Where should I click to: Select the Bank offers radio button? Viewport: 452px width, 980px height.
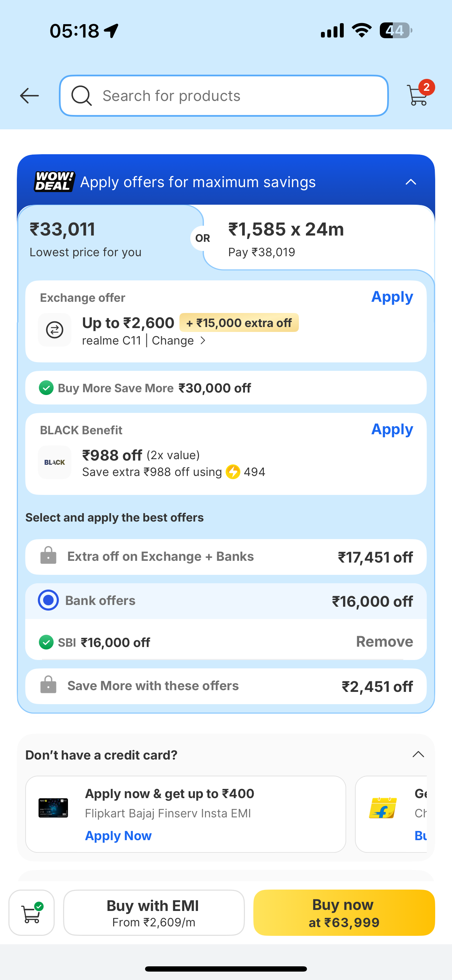[x=48, y=600]
